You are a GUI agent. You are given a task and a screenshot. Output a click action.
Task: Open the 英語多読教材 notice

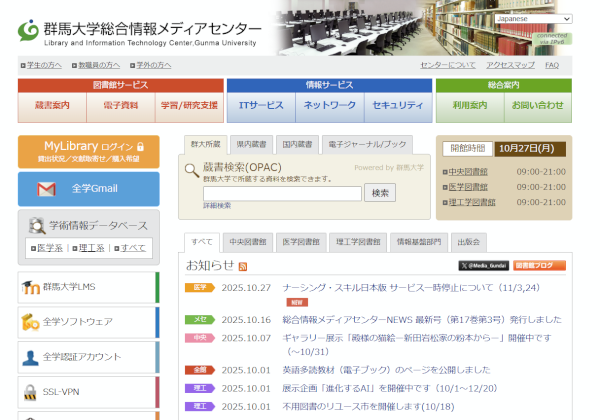click(x=386, y=370)
